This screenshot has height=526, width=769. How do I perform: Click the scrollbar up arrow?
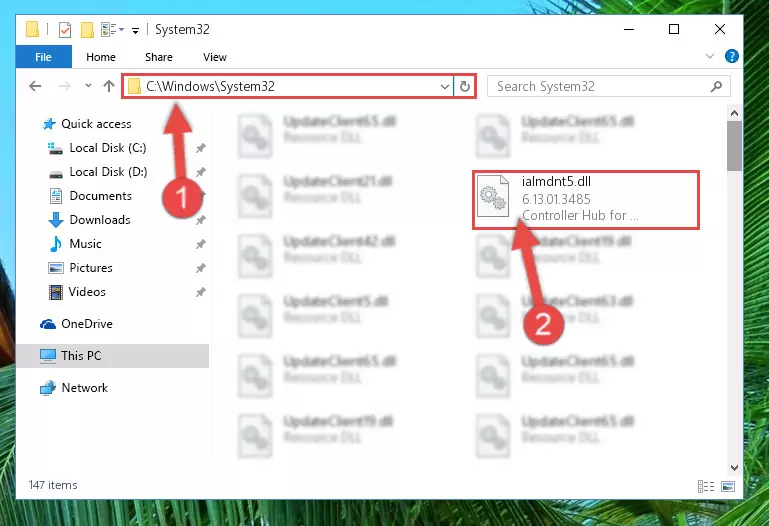click(x=734, y=114)
